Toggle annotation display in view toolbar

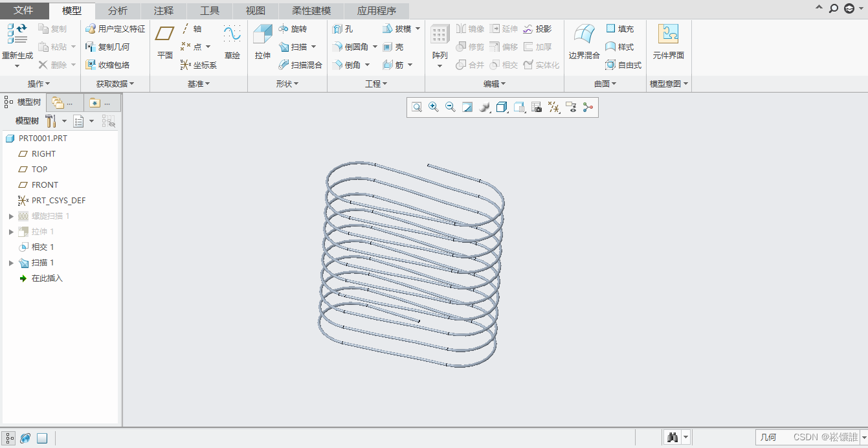(x=571, y=107)
